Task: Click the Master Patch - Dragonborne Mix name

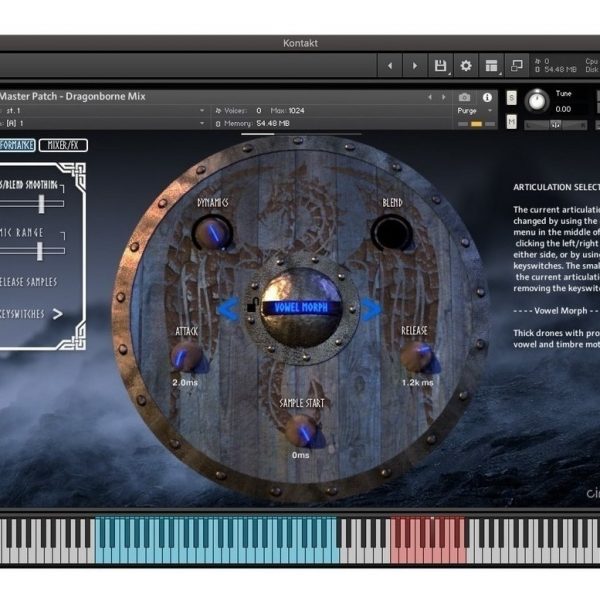Action: (72, 96)
